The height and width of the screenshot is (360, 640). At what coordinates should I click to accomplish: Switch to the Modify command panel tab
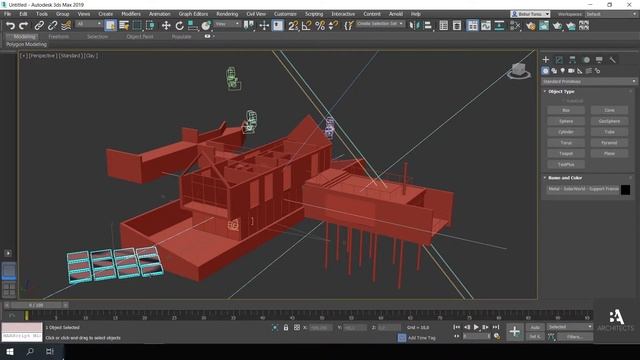click(x=559, y=60)
